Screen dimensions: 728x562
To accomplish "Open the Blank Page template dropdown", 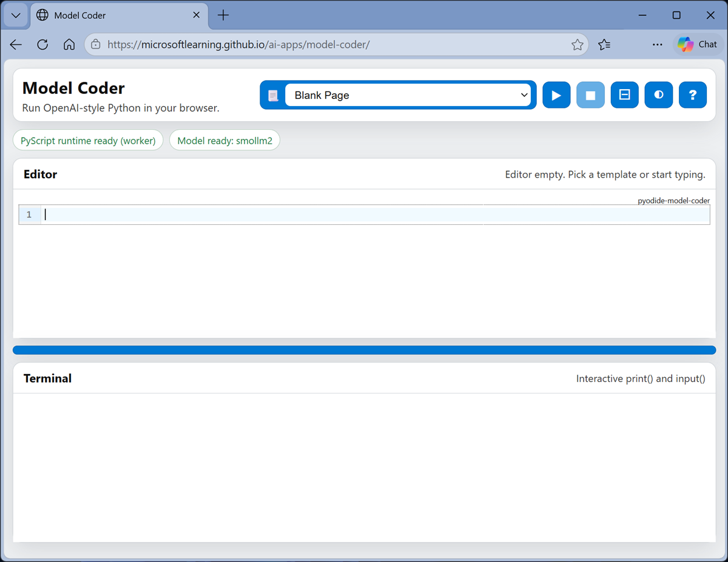I will point(409,95).
